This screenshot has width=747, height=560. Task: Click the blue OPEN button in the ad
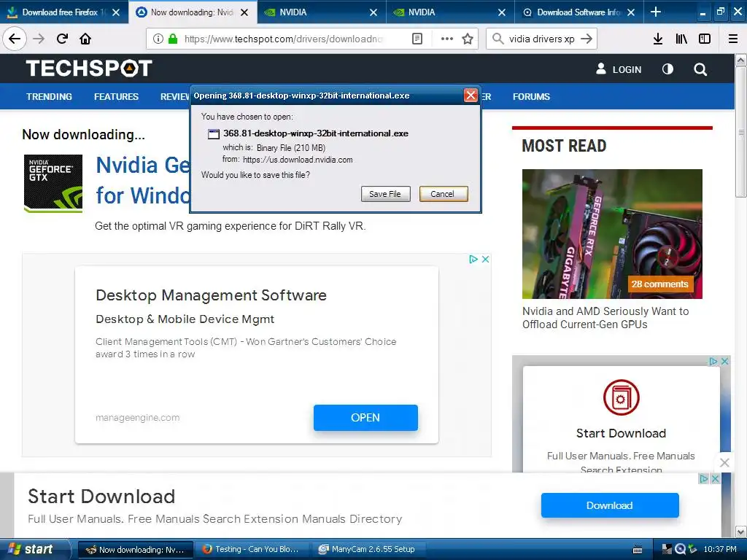coord(365,418)
